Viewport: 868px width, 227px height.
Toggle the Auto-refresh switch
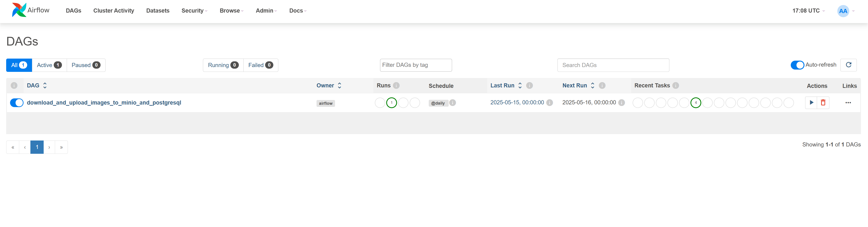pos(797,65)
